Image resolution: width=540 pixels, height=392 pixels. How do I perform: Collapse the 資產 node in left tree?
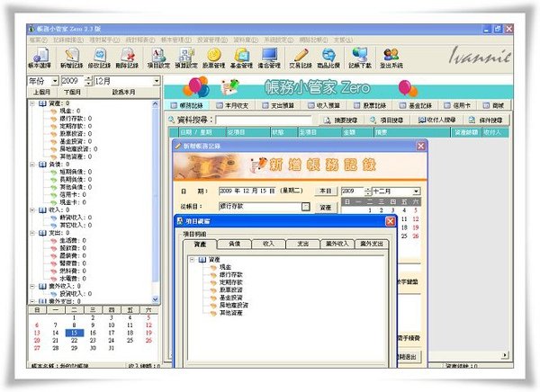[32, 103]
